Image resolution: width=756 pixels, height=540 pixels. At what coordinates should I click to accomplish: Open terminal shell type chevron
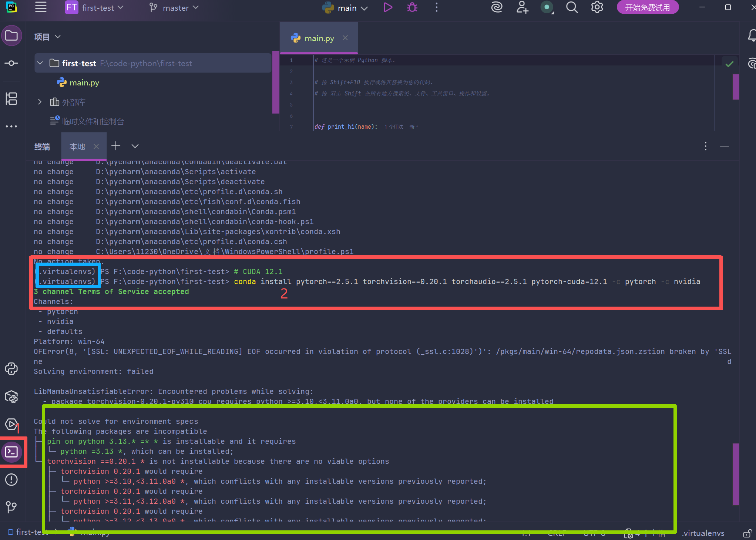[135, 146]
